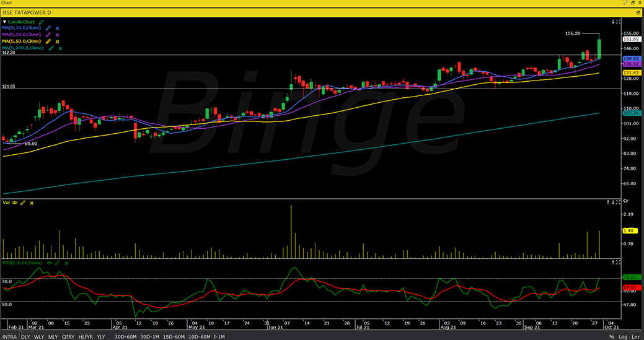Remove the MA(S,20.0,Close) indicator
Viewport: 644px width, 340px height.
(x=58, y=35)
